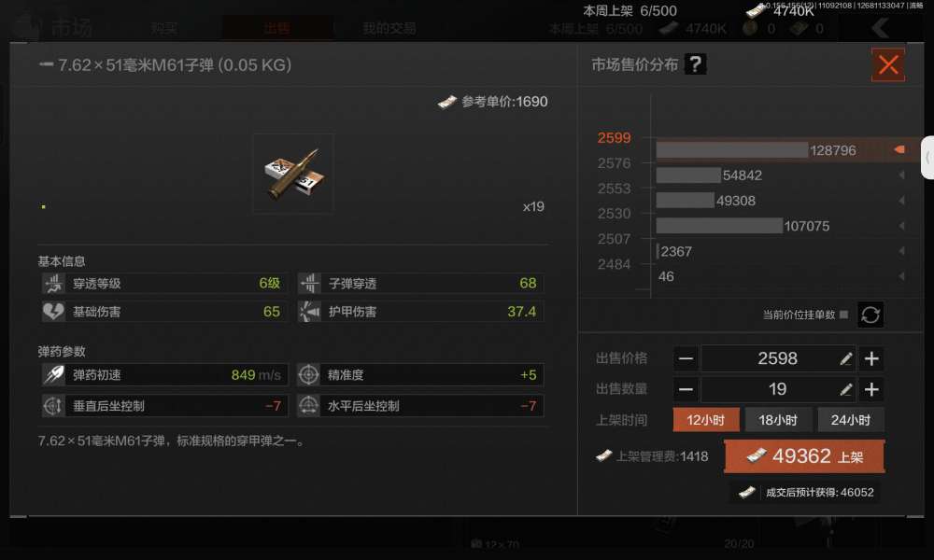Select 18小时 listing duration

778,420
